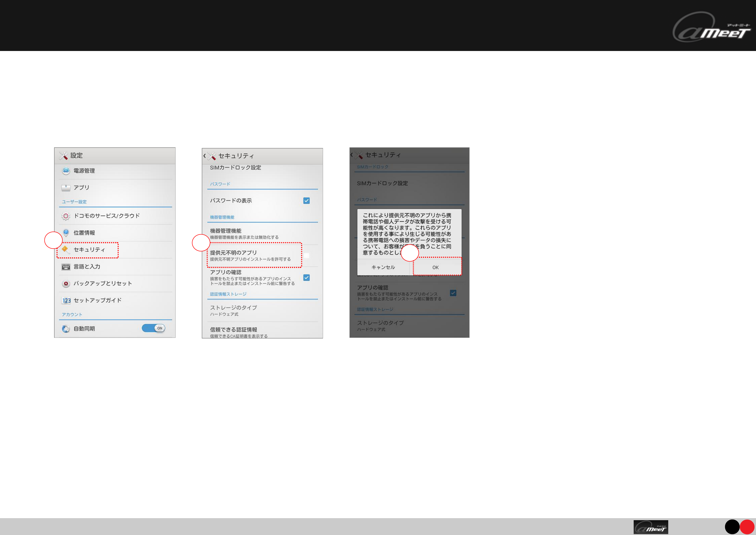Click the @meet logo at top right
The height and width of the screenshot is (535, 756).
[711, 27]
